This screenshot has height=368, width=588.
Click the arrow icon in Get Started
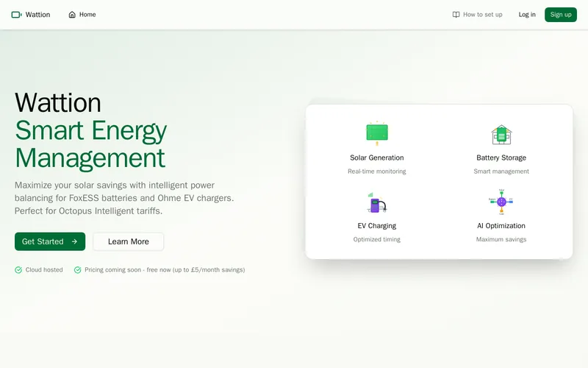pos(74,241)
